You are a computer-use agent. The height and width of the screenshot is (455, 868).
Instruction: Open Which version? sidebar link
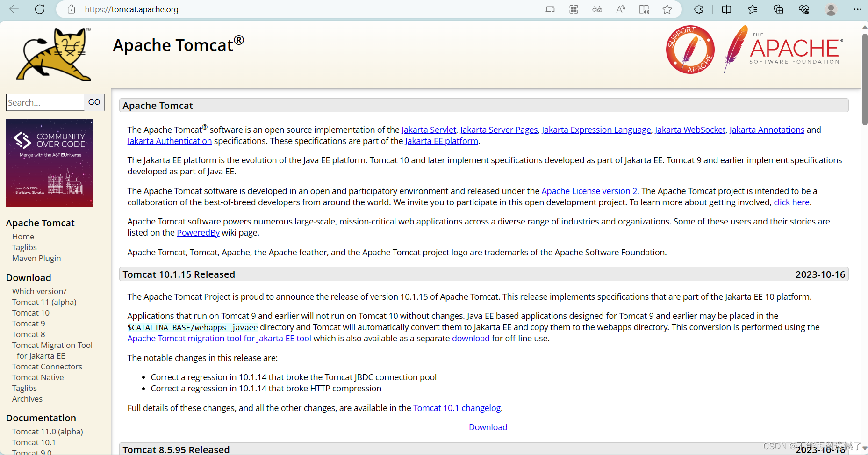pyautogui.click(x=39, y=291)
